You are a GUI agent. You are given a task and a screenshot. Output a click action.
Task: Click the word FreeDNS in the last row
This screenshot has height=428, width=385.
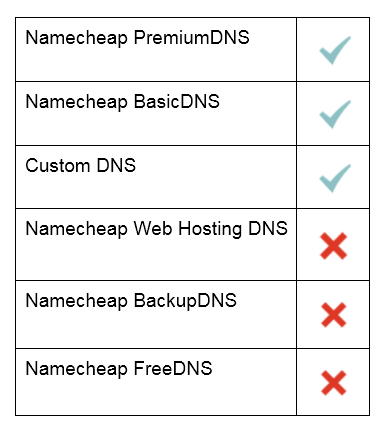(173, 369)
